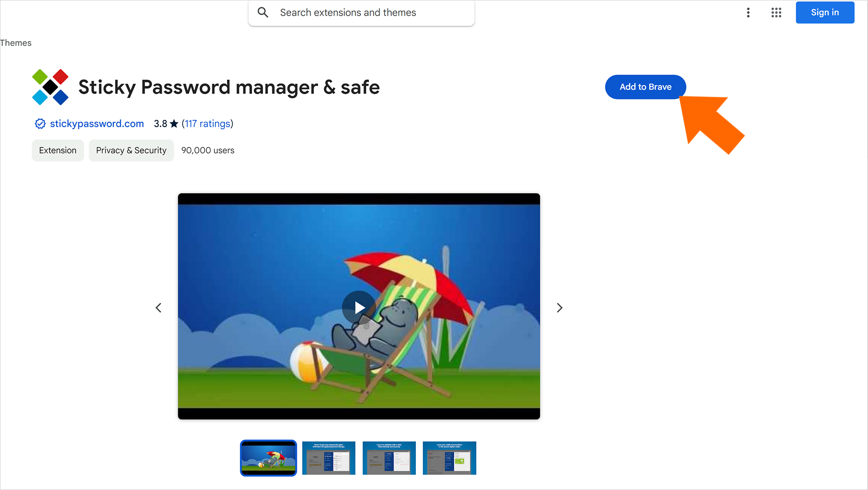Click the 3.8 star rating

(166, 124)
